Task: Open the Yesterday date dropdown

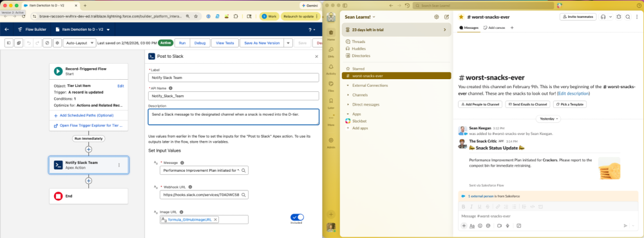Action: 549,118
